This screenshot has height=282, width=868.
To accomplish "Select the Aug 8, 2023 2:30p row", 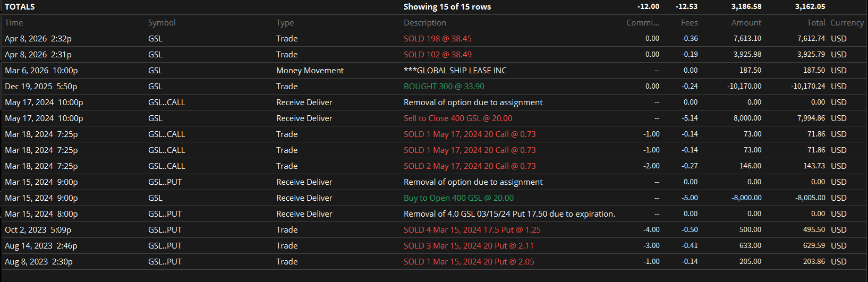I will pyautogui.click(x=434, y=262).
